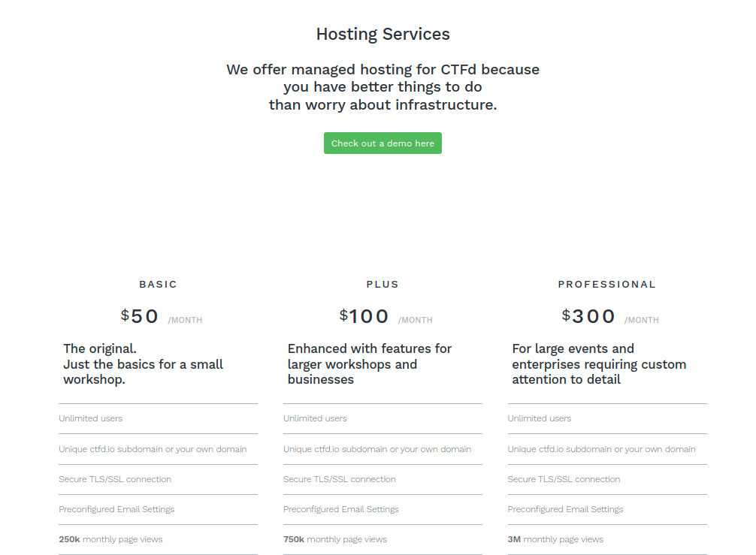Click the managed hosting tagline text
Screen dimensions: 756x555
coord(383,87)
